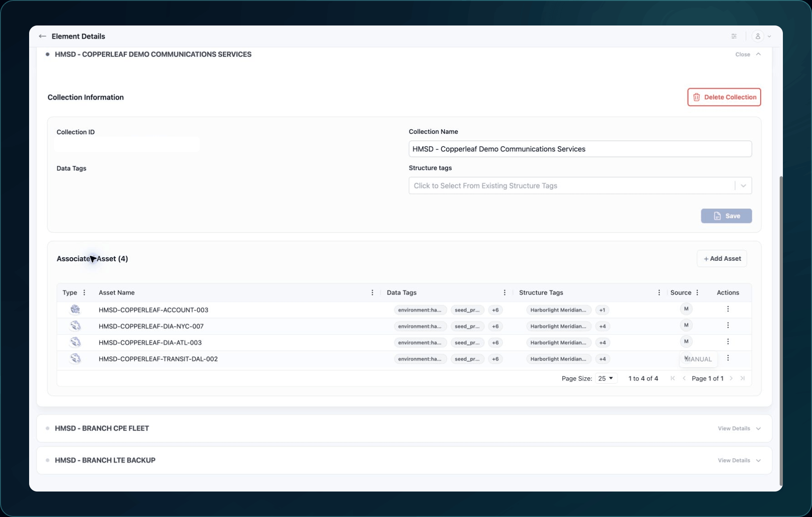Expand +6 data tags for ACCOUNT-003
The image size is (812, 517).
[x=495, y=310]
